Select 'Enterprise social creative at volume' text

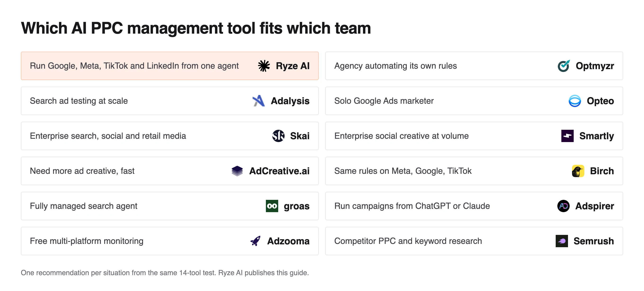click(401, 136)
